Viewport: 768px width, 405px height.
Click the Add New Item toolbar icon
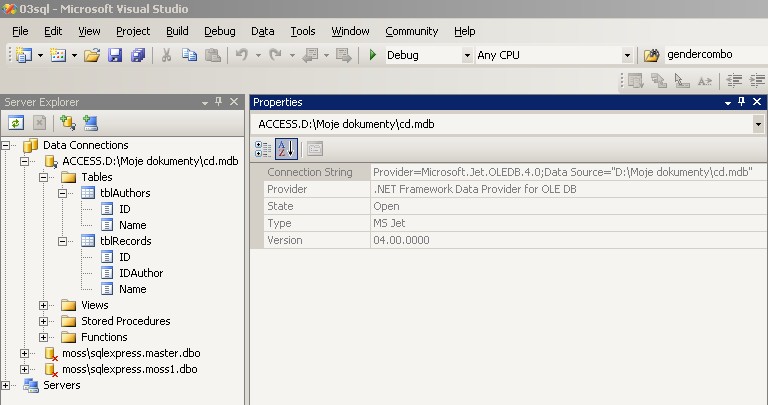click(58, 55)
